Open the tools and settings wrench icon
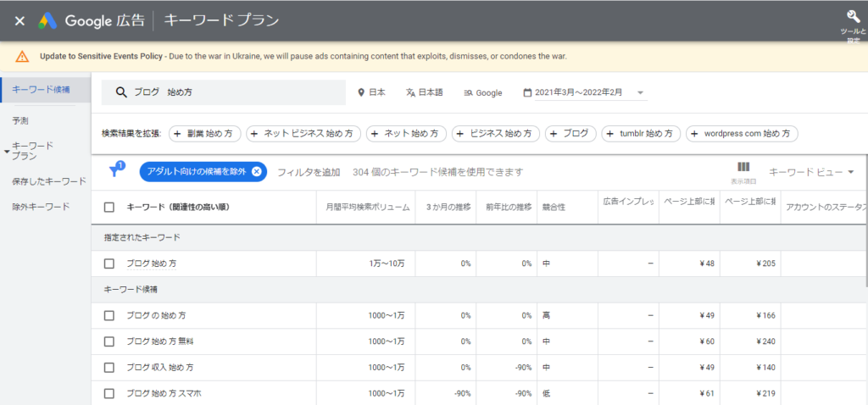 click(x=853, y=16)
